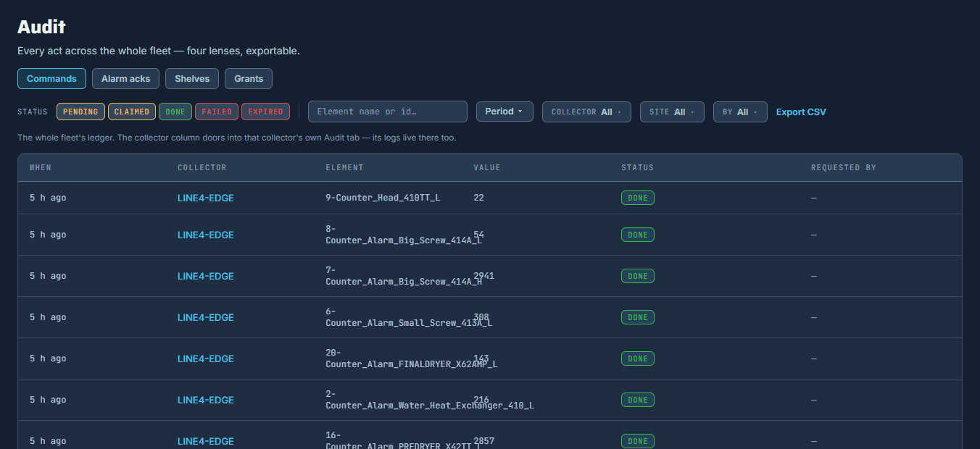
Task: Select element 9-Counter_Head_410TT_L
Action: coord(383,198)
